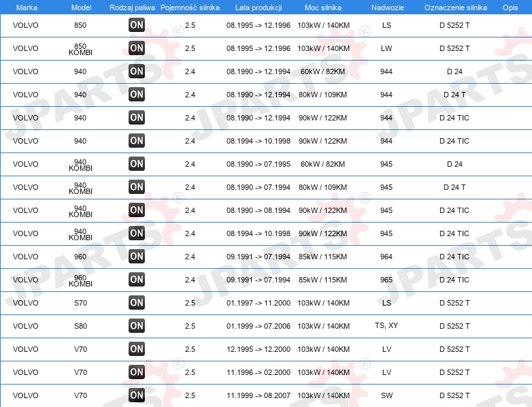Select 'D 24' engine code in 945 row
This screenshot has height=407, width=532.
click(454, 164)
